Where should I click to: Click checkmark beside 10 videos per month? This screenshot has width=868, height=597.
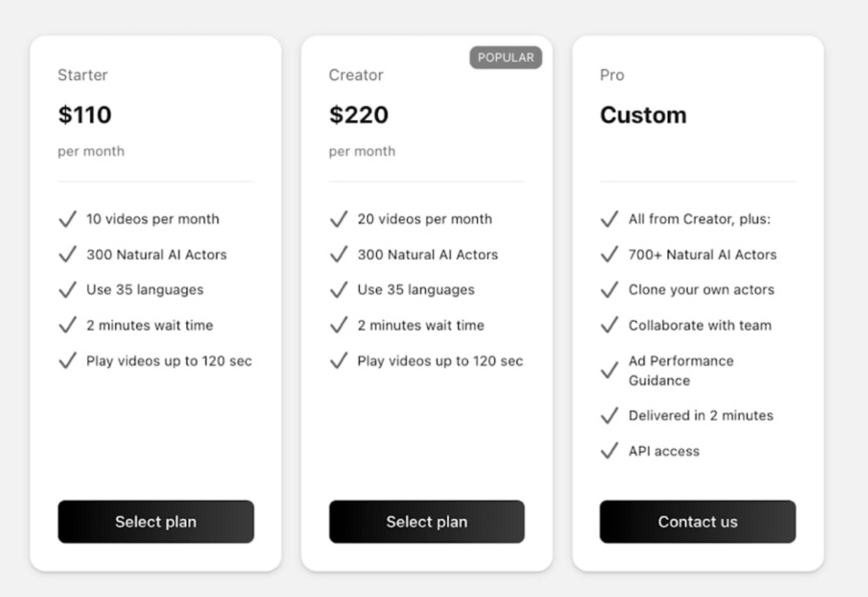pos(68,219)
